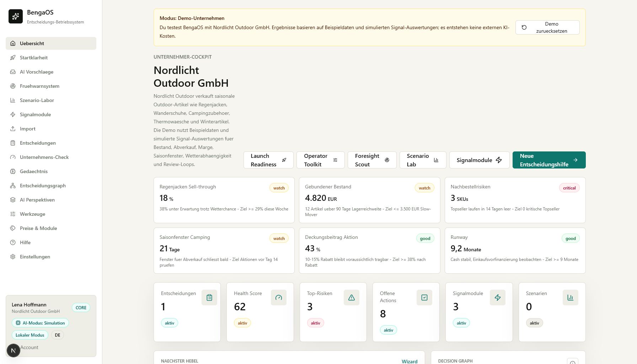Click Demo zuruecksetzen button

547,27
